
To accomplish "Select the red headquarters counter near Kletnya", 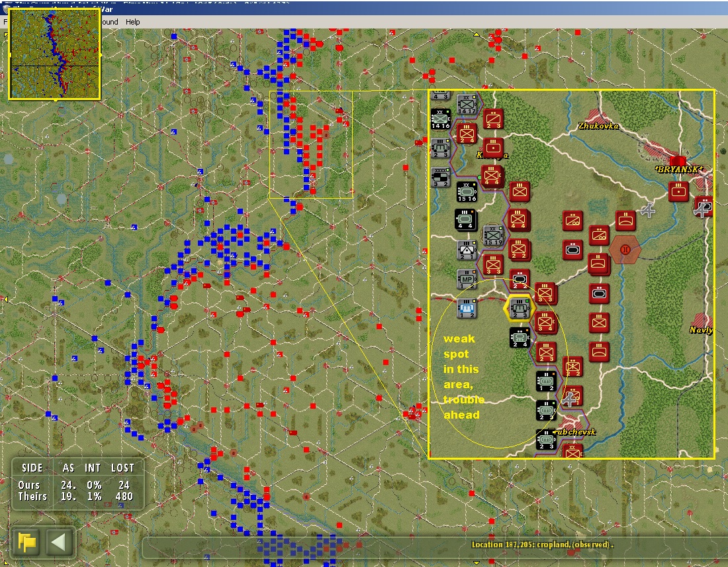I will click(494, 148).
